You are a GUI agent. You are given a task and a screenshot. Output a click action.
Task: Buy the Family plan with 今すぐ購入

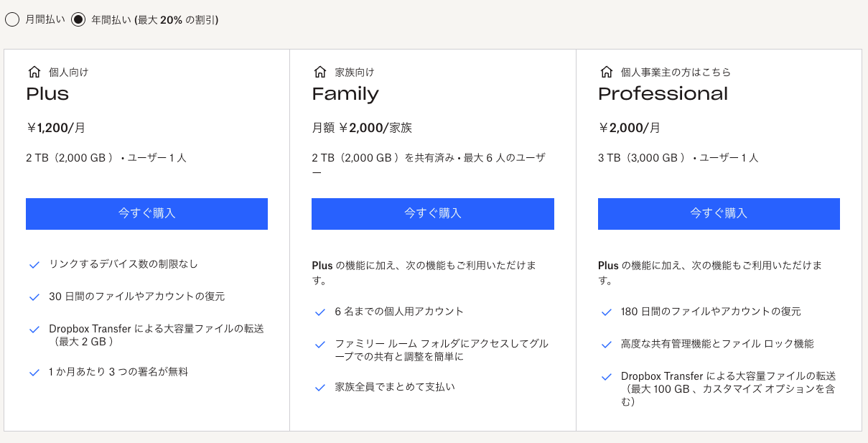point(432,214)
